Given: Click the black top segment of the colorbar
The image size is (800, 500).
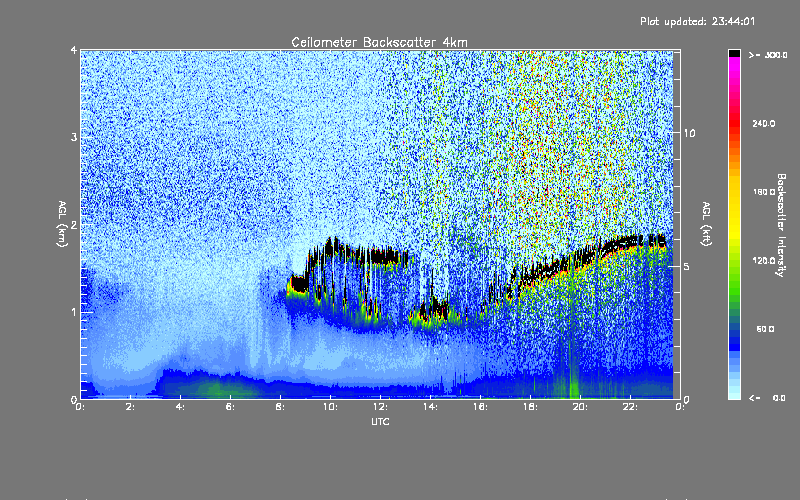Looking at the screenshot, I should coord(734,53).
